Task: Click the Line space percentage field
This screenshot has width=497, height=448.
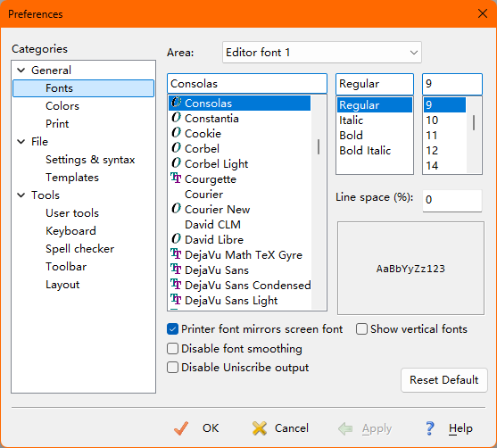Action: click(452, 200)
